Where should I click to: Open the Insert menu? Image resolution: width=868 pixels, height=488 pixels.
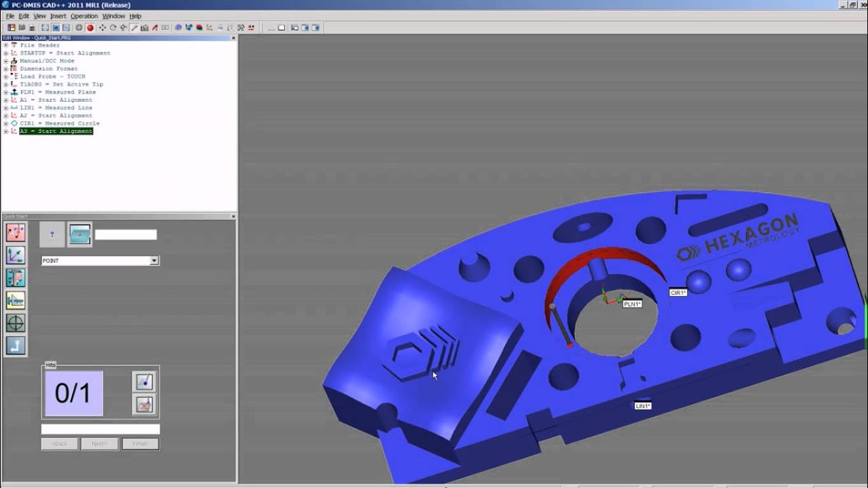coord(58,16)
